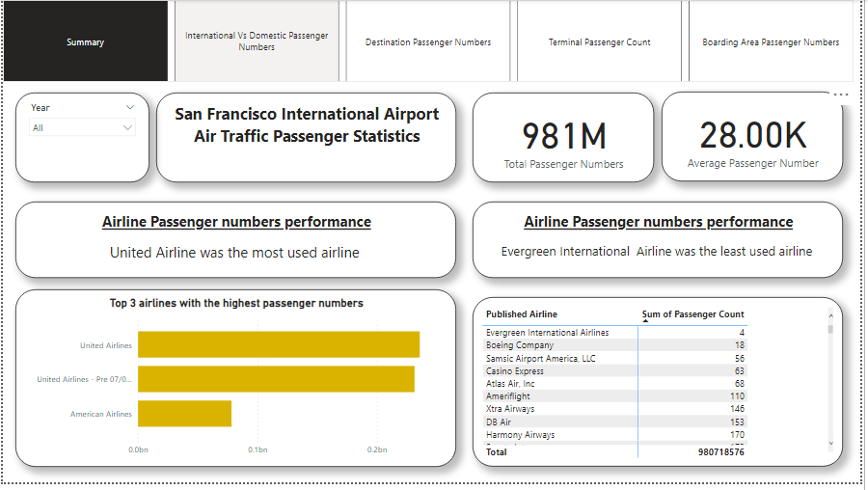Viewport: 868px width, 490px height.
Task: Click the ascending sort arrow under Passenger Count
Action: click(645, 321)
